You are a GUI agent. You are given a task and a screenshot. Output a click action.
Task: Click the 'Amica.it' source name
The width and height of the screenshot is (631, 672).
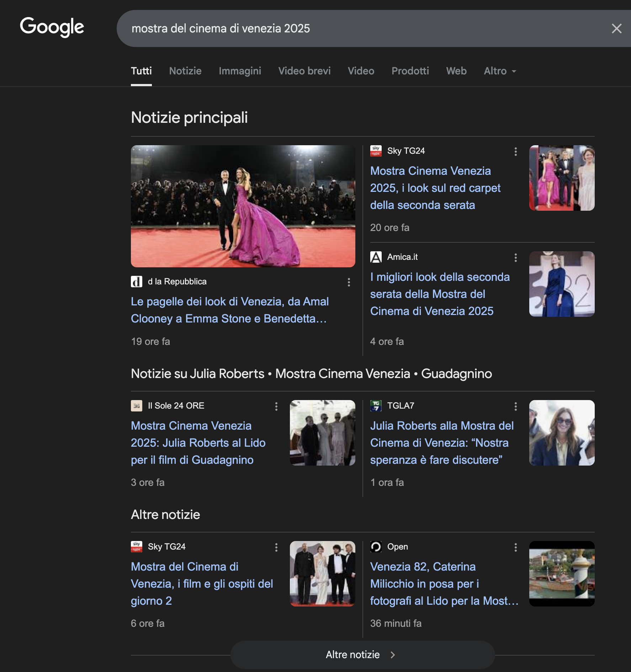(402, 257)
